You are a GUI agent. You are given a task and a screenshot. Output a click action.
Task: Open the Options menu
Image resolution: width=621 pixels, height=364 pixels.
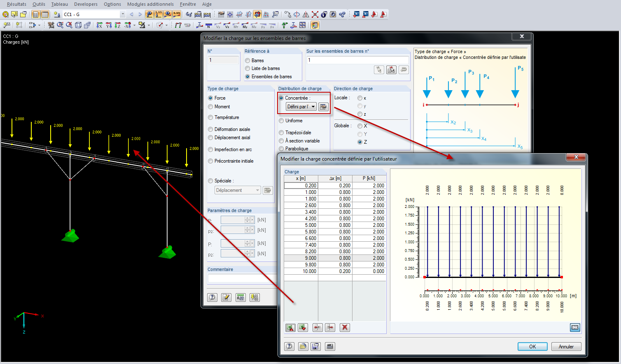click(x=112, y=4)
